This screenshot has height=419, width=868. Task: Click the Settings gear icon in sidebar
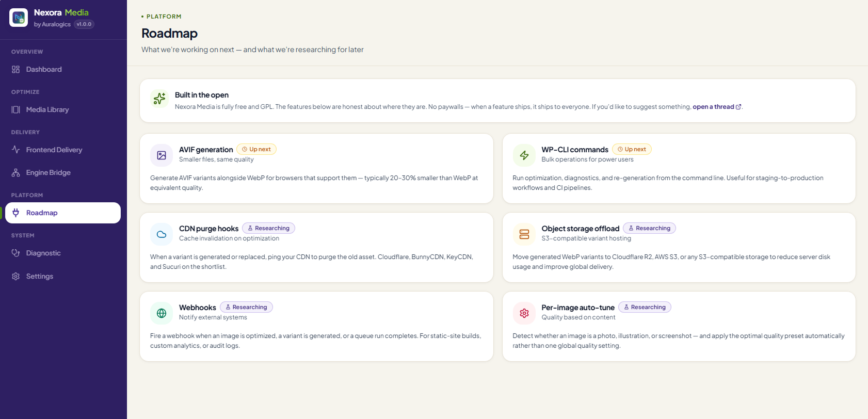(16, 276)
